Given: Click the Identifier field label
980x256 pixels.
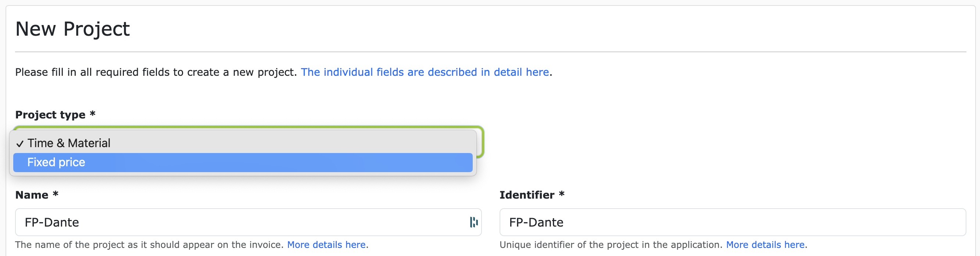Looking at the screenshot, I should tap(526, 195).
